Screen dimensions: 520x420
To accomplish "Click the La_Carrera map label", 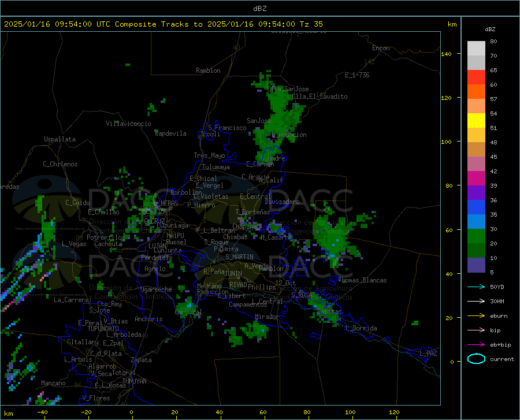I will pos(71,300).
